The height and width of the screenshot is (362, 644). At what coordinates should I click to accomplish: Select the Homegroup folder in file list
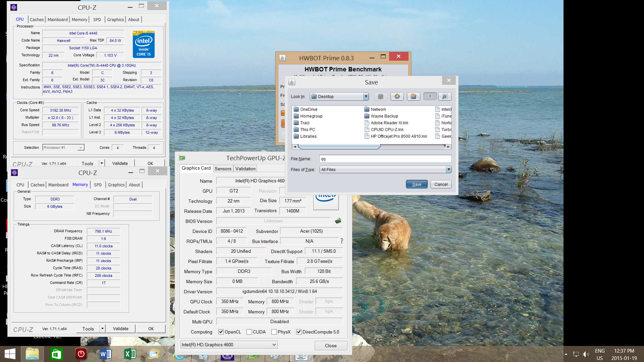[x=308, y=116]
